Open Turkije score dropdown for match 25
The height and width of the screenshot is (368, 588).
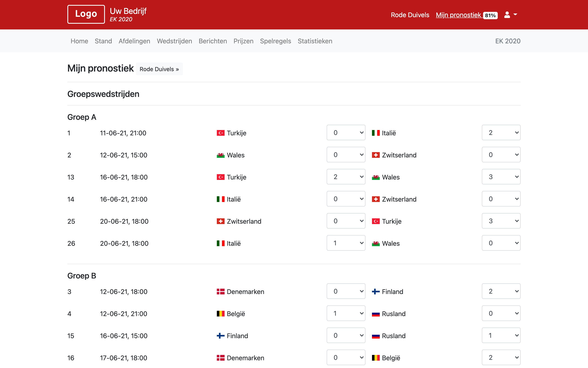coord(501,221)
